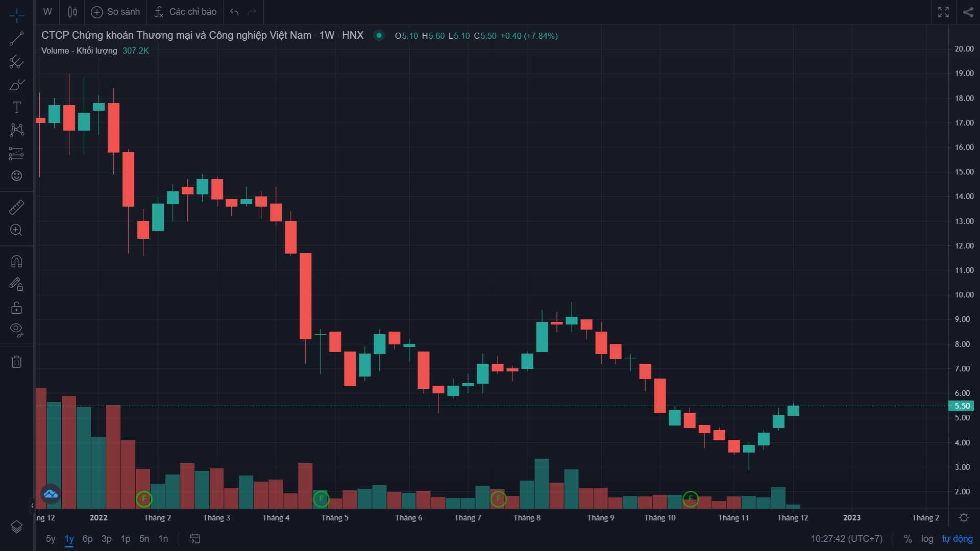
Task: Enter fullscreen chart mode
Action: point(943,12)
